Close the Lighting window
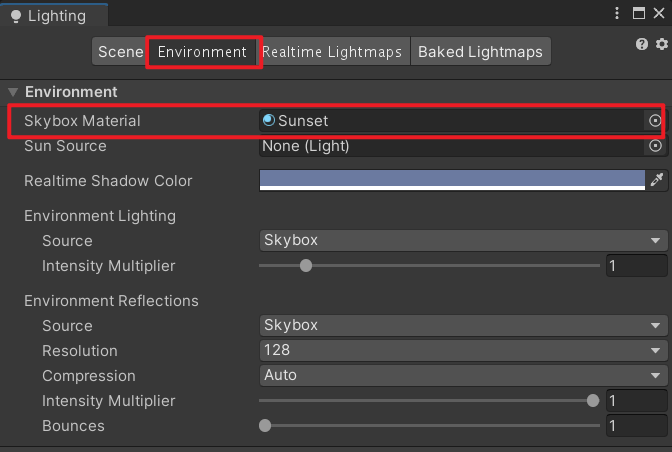672x452 pixels. pyautogui.click(x=659, y=13)
